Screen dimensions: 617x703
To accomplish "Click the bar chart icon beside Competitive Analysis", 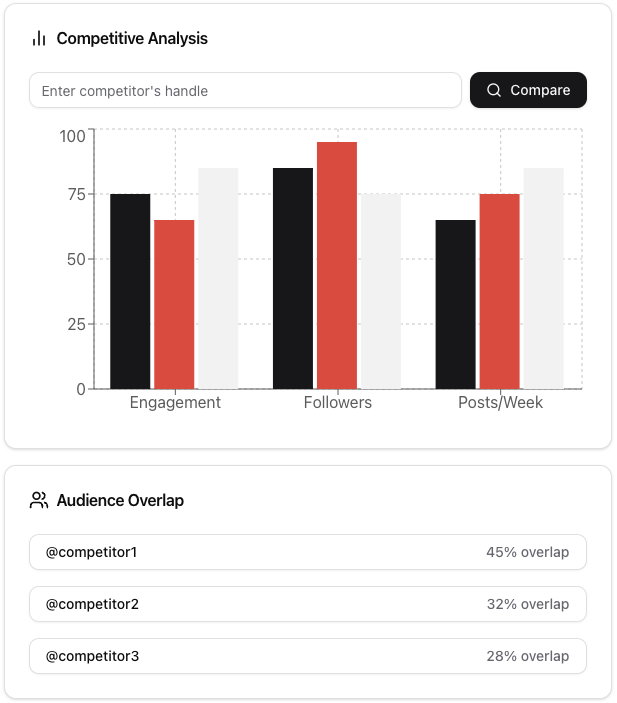I will (x=39, y=39).
